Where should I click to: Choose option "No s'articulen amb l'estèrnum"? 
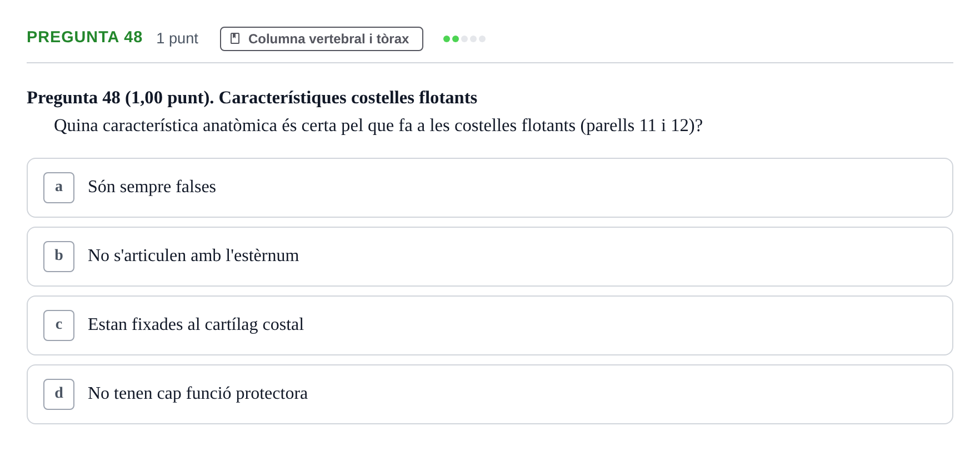tap(490, 257)
